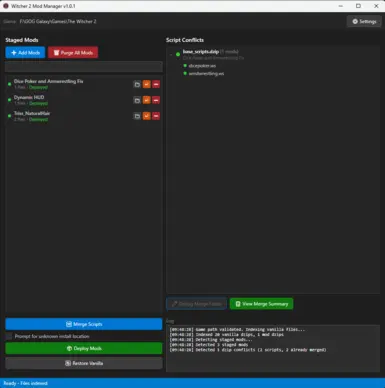Select Dice Poker and Armwrestling Fix mod row

click(x=84, y=84)
